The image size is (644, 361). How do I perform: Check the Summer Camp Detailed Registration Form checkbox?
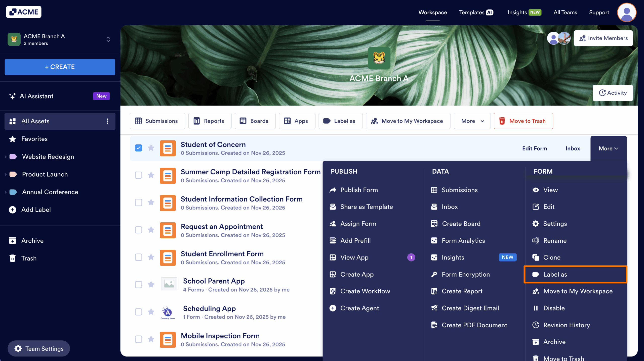pyautogui.click(x=138, y=175)
